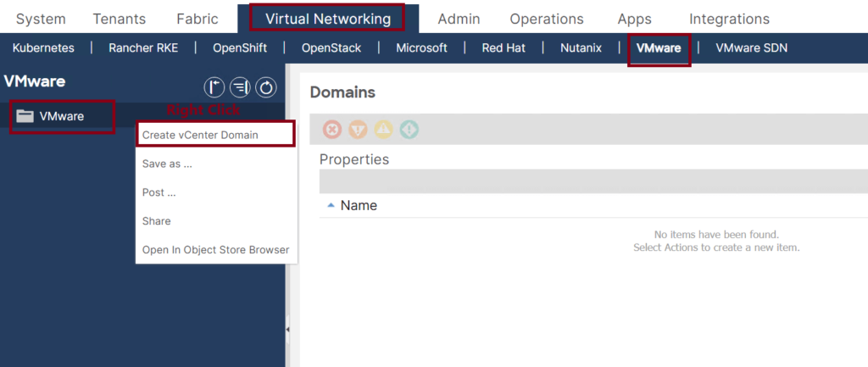868x367 pixels.
Task: Open the Apps tab
Action: [x=634, y=19]
